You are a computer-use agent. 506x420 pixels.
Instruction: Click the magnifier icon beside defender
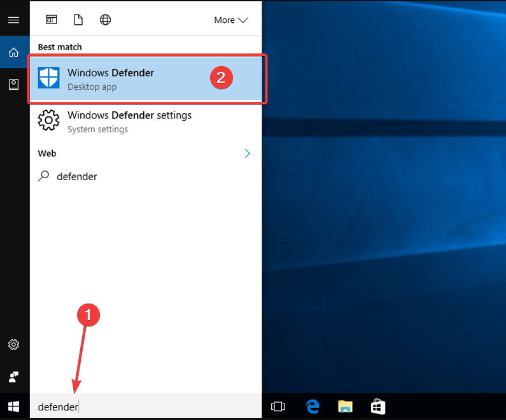point(43,176)
